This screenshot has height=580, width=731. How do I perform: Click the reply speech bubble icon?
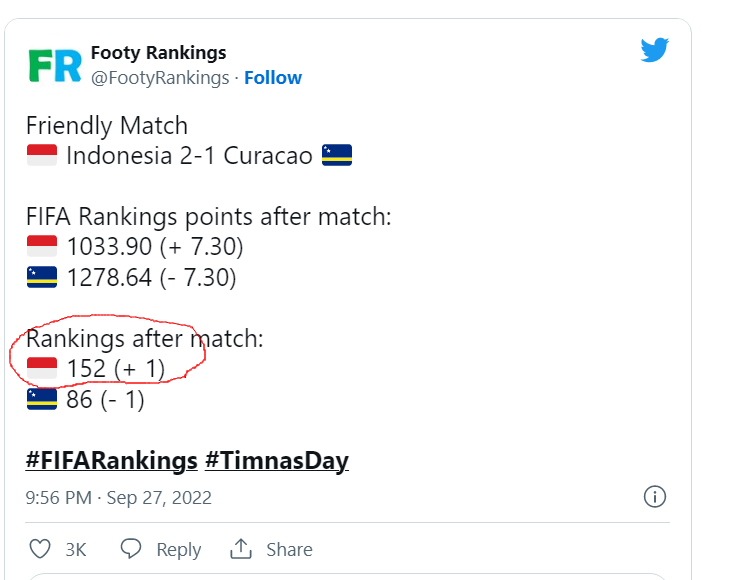pos(131,549)
